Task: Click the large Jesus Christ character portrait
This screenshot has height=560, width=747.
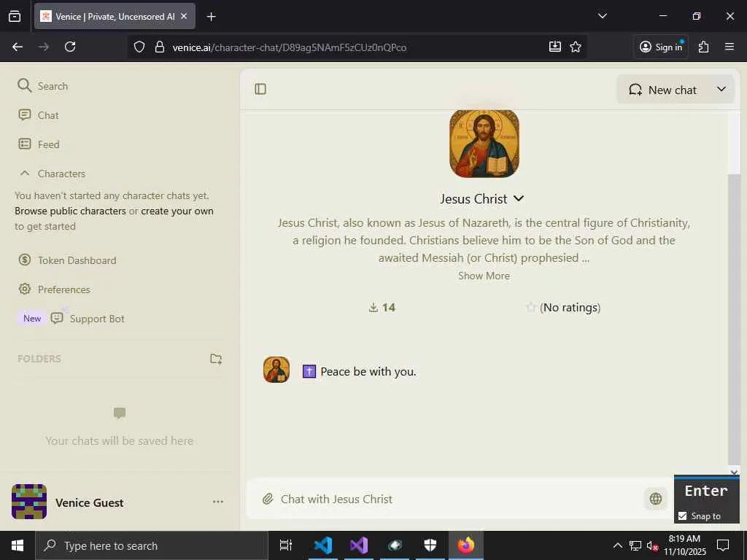Action: click(484, 144)
